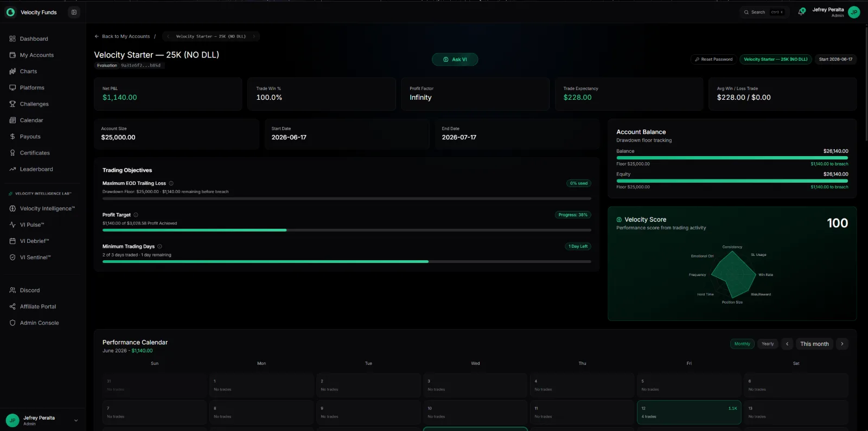Click the Payouts dollar icon
This screenshot has width=868, height=431.
[x=12, y=137]
